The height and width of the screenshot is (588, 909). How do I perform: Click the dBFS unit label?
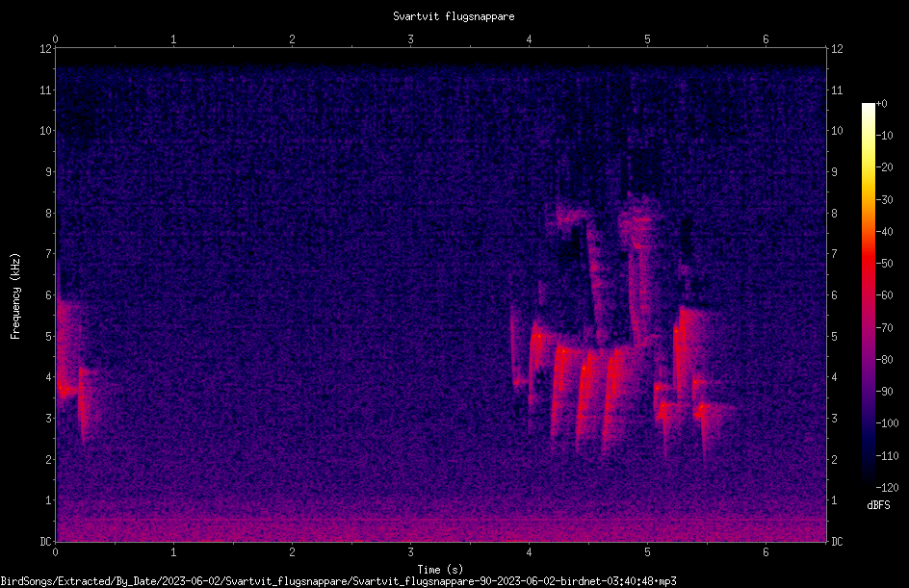click(878, 505)
